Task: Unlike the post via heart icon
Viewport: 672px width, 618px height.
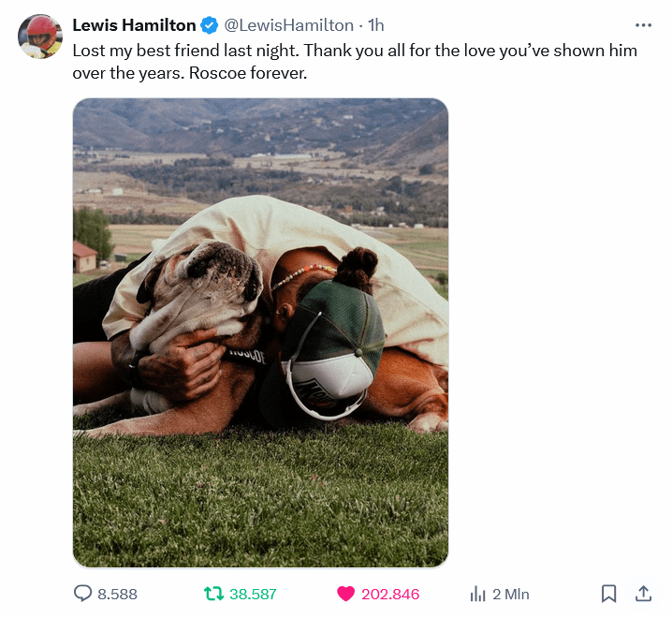Action: (x=346, y=594)
